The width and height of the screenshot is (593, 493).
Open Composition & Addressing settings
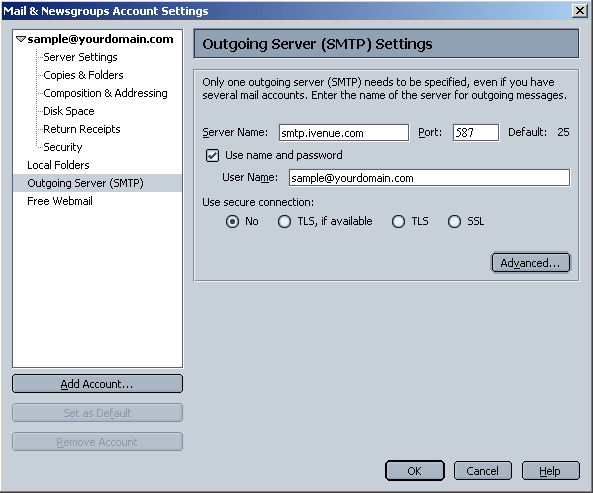click(x=105, y=93)
